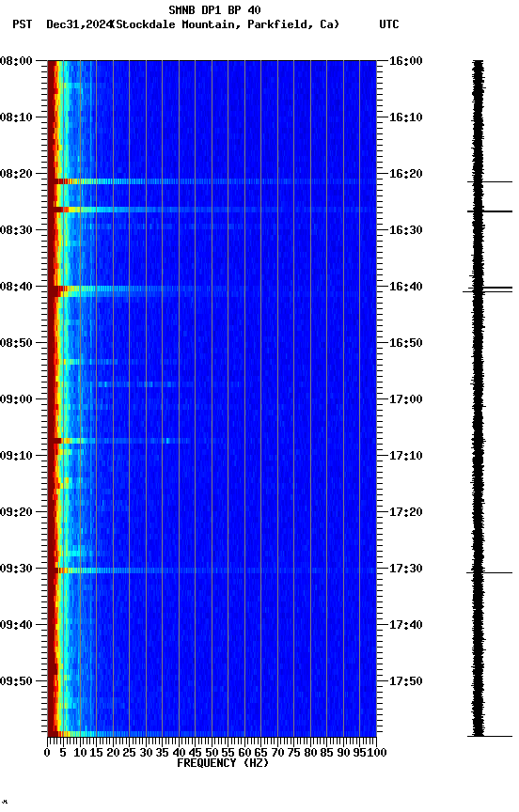
Task: Click the spectrogram event band at 08:21
Action: 212,181
